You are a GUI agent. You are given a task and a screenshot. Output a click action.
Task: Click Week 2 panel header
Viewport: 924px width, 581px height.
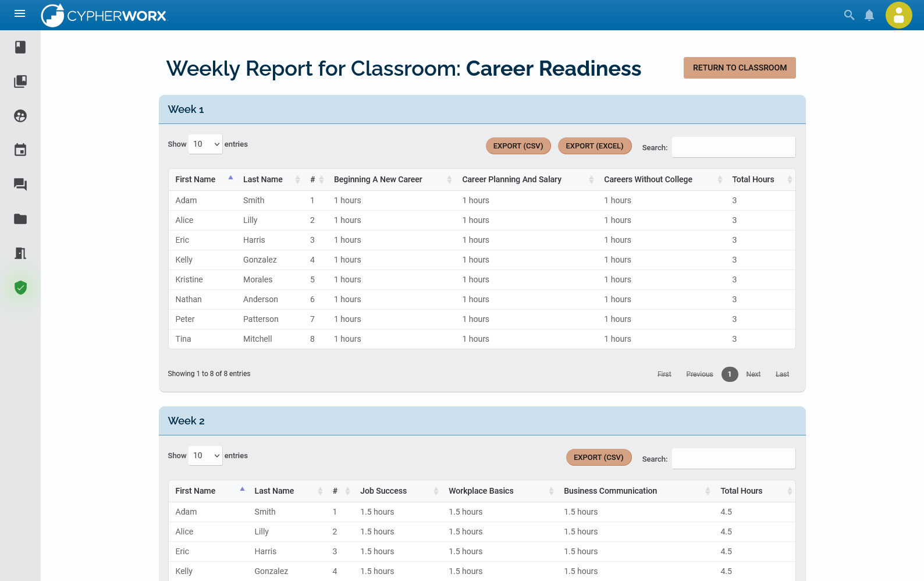click(482, 421)
